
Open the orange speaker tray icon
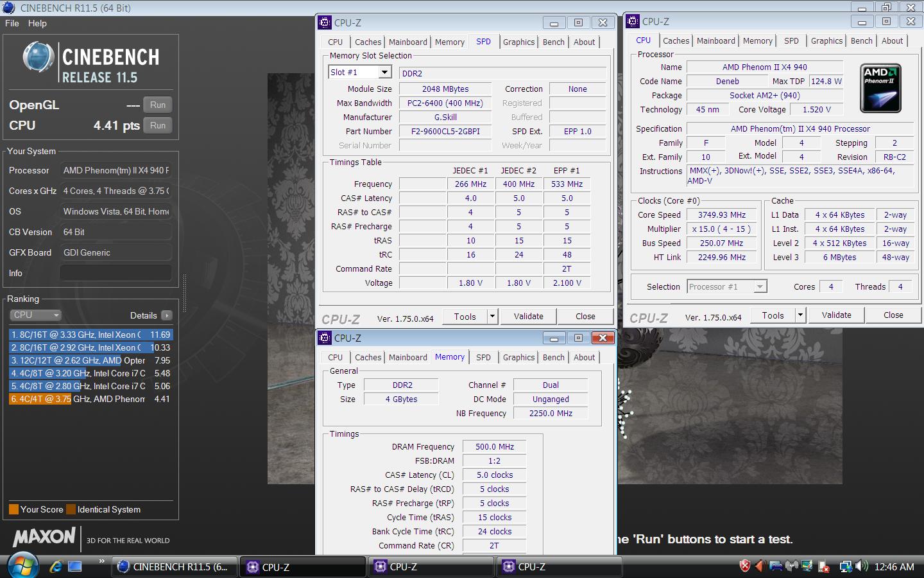click(760, 566)
